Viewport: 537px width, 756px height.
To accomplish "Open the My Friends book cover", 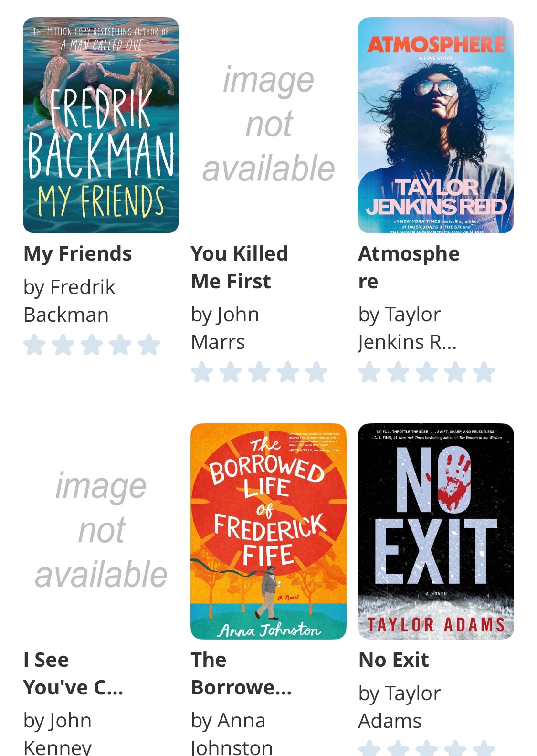I will (101, 125).
